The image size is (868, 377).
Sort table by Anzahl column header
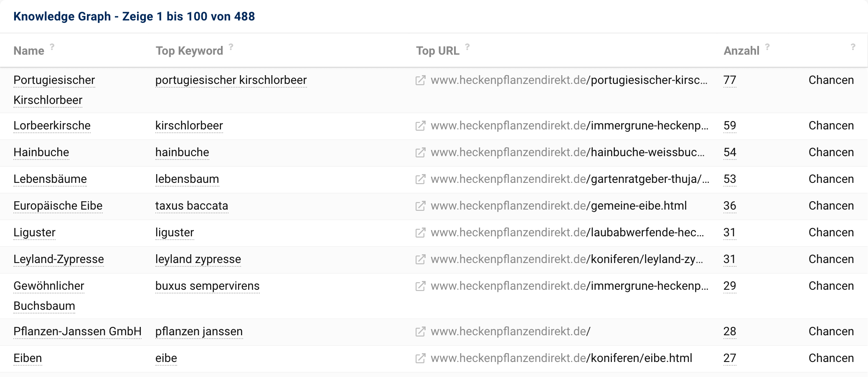pyautogui.click(x=741, y=51)
